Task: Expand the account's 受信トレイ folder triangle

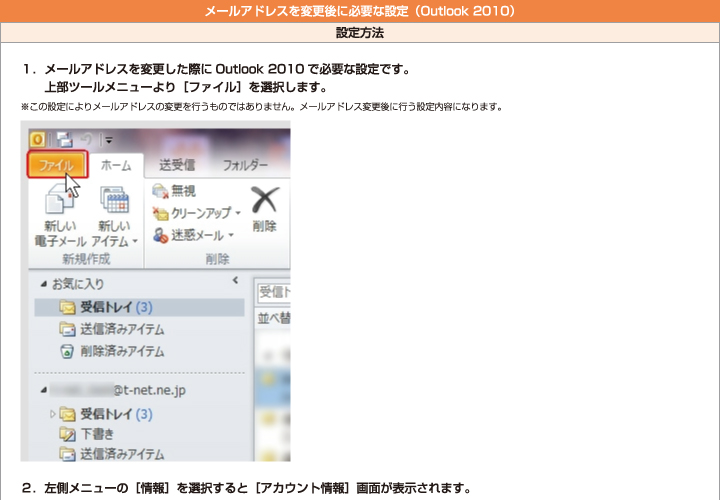Action: point(52,414)
